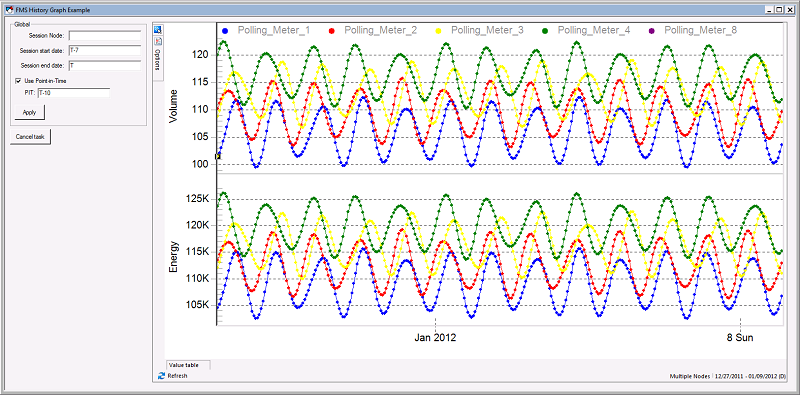Toggle the Use Point-in-Time checkbox
Screen dimensions: 800x395
click(x=18, y=81)
